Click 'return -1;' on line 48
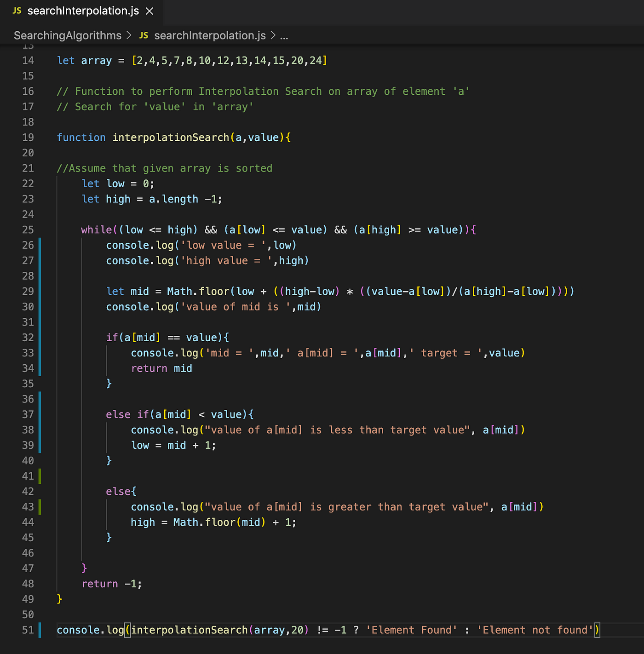Image resolution: width=644 pixels, height=654 pixels. coord(112,584)
